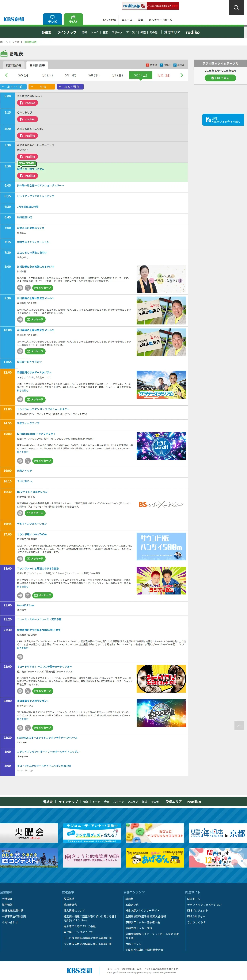Screen dimensions: 247x980
Task: Click radiko button for 心のともしび
Action: [27, 119]
